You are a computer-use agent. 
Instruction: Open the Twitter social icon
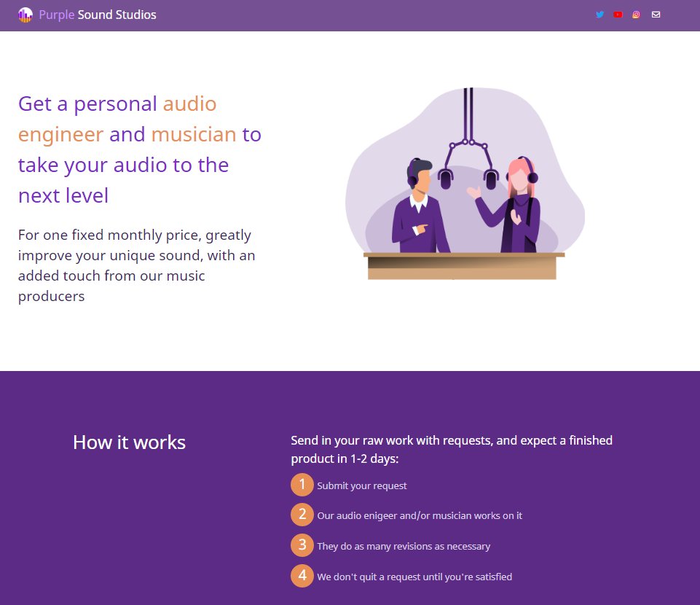[x=599, y=15]
